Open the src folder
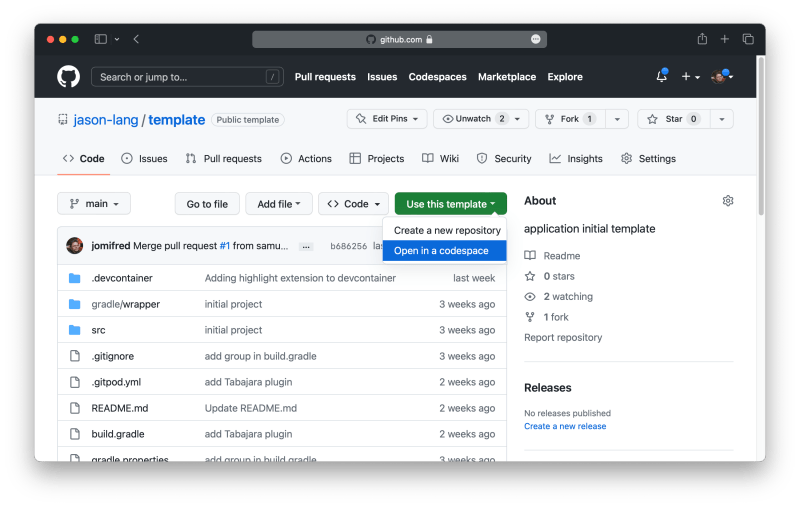 click(98, 330)
